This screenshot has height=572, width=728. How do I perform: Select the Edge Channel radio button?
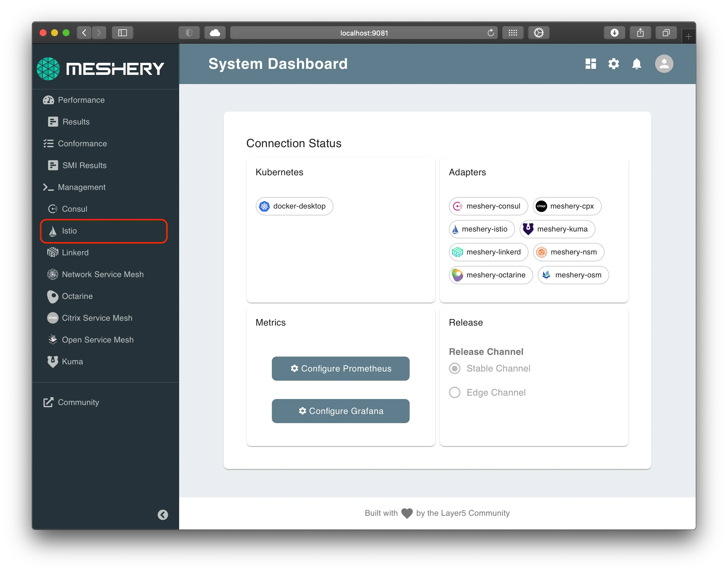point(454,392)
